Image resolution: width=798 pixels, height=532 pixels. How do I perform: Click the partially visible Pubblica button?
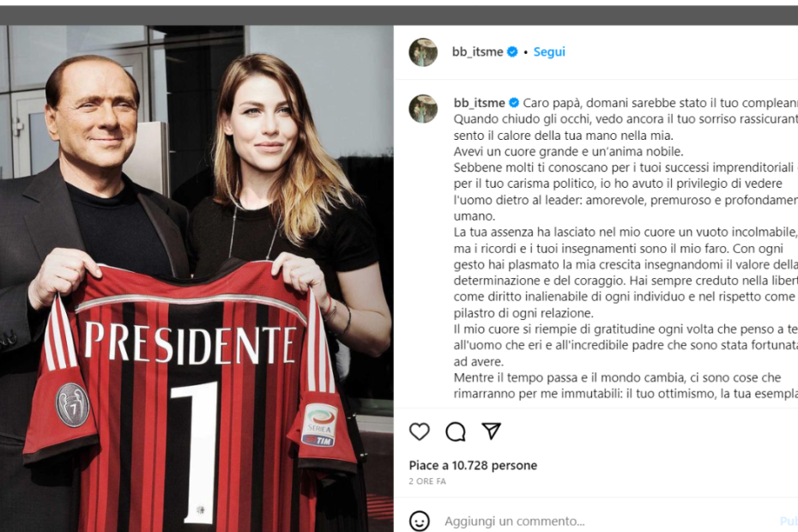tap(789, 522)
